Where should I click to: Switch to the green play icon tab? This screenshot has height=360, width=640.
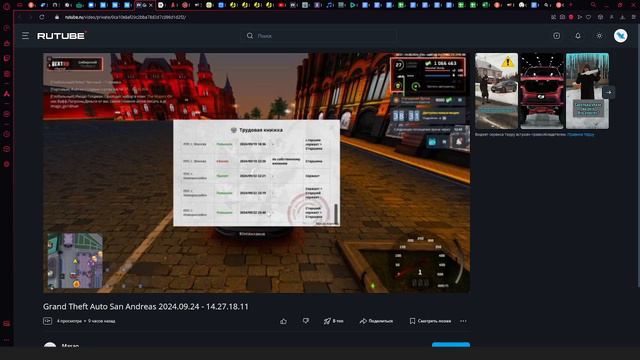pos(353,5)
